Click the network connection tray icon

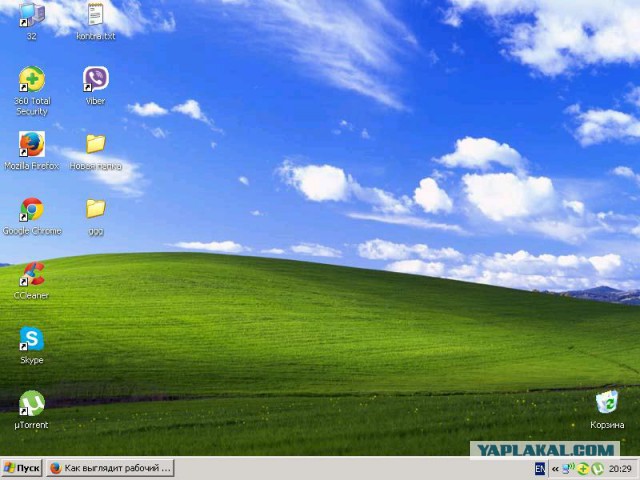coord(568,469)
